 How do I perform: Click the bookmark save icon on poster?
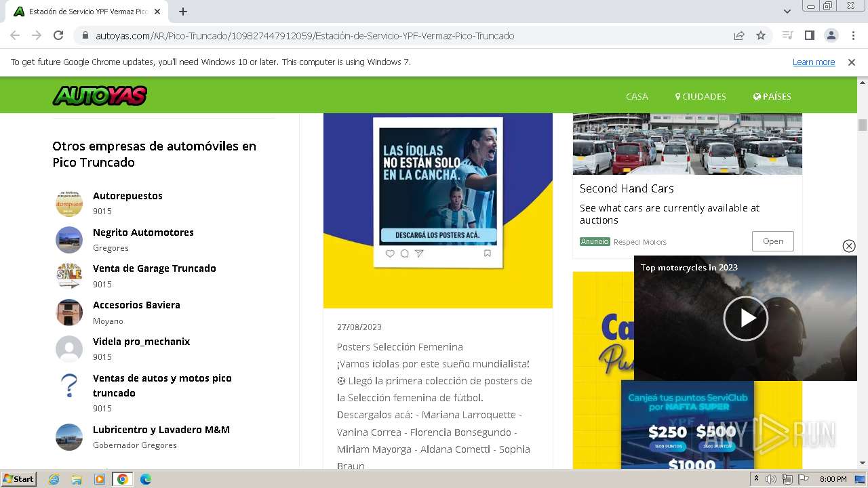point(488,253)
